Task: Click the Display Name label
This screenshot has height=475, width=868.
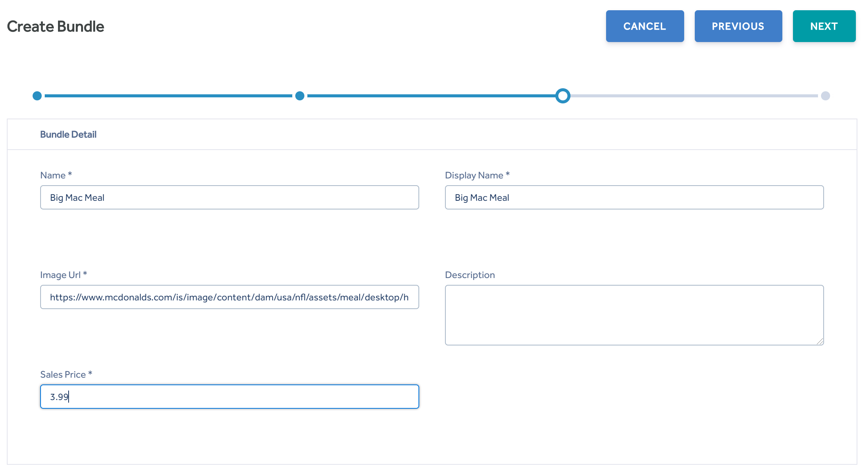Action: tap(477, 175)
